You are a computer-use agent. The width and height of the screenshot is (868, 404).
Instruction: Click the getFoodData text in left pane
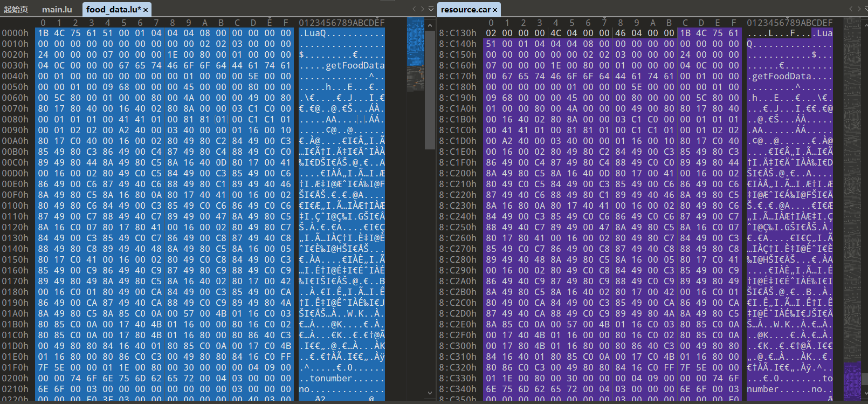tap(355, 65)
